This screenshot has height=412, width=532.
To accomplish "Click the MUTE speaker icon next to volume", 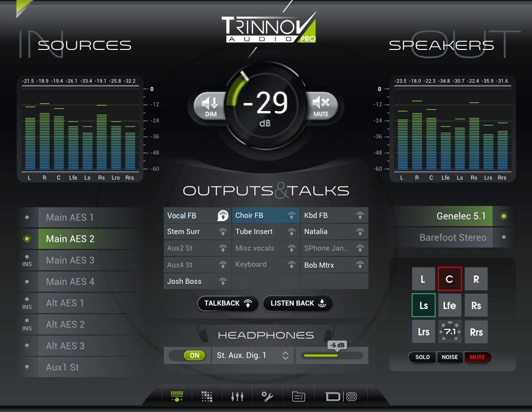I will click(x=321, y=106).
